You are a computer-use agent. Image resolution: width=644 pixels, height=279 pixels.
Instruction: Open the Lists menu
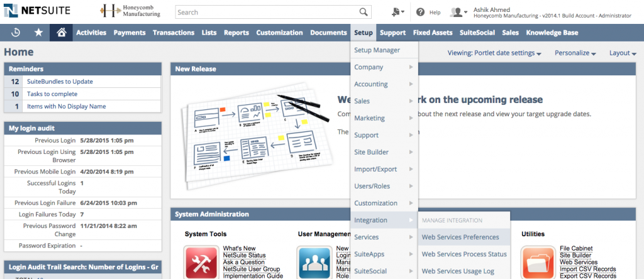(209, 33)
